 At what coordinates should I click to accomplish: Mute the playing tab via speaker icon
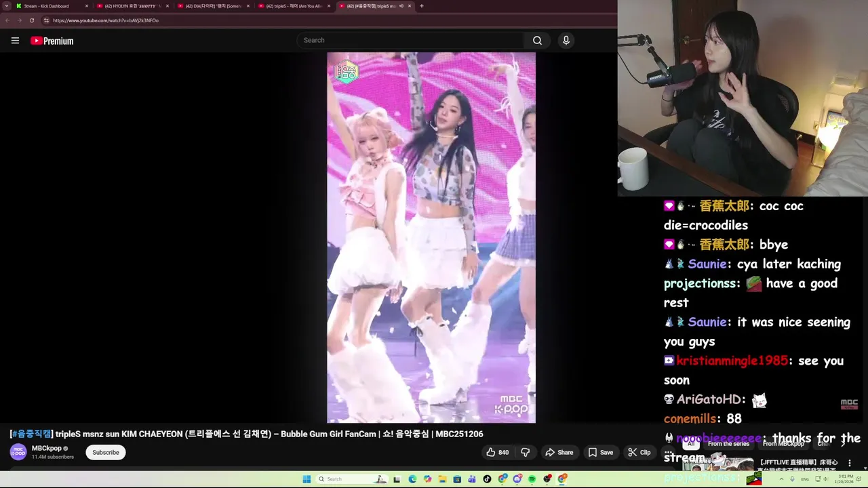click(401, 6)
